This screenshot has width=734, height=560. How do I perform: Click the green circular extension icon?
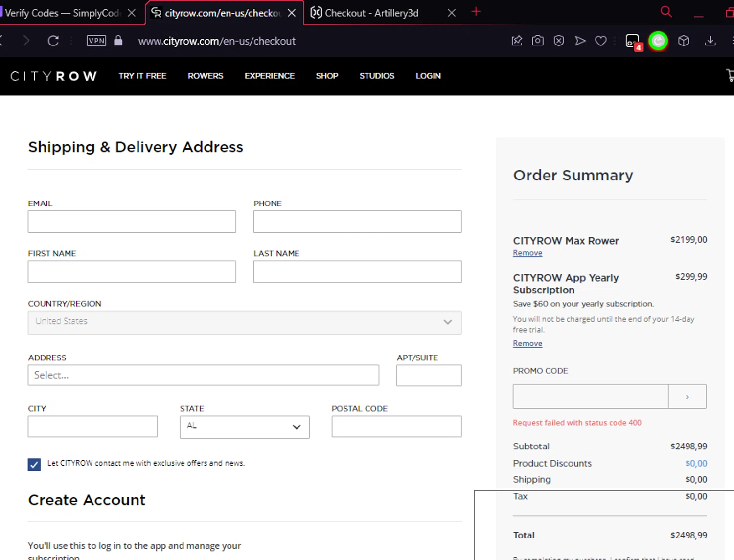click(x=658, y=41)
